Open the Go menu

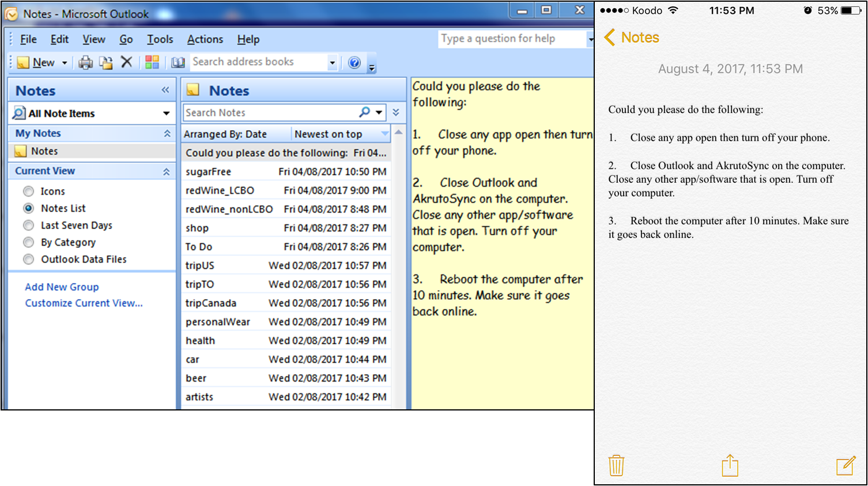pos(126,39)
